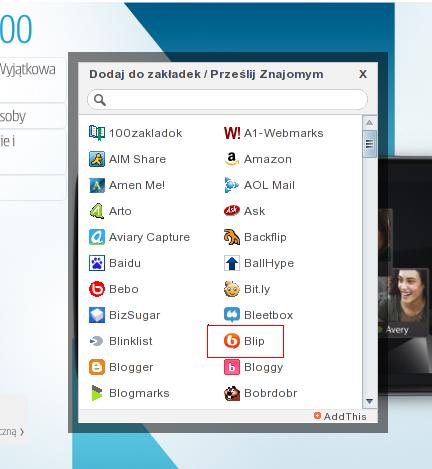This screenshot has height=469, width=432.
Task: Choose the BallHype arrow icon
Action: click(232, 263)
